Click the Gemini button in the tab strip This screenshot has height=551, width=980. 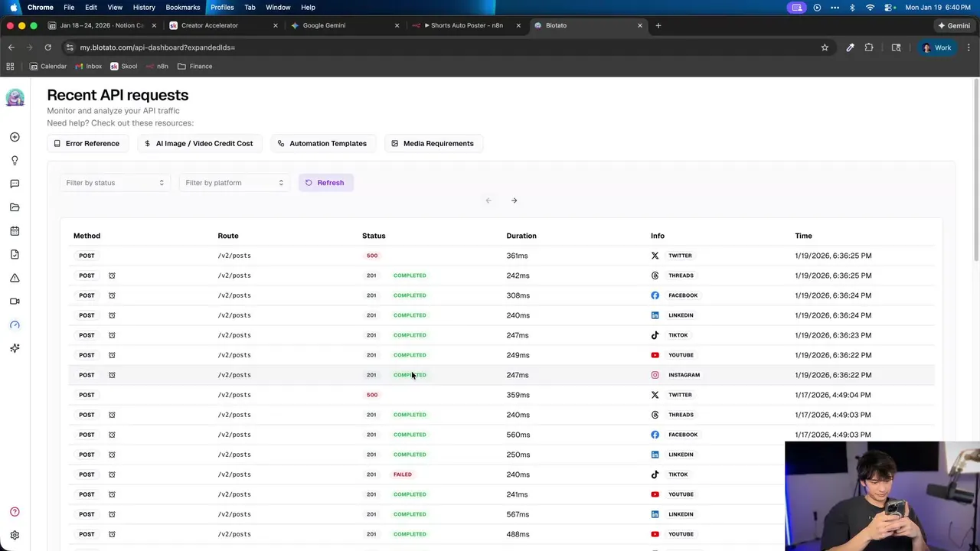tap(954, 25)
